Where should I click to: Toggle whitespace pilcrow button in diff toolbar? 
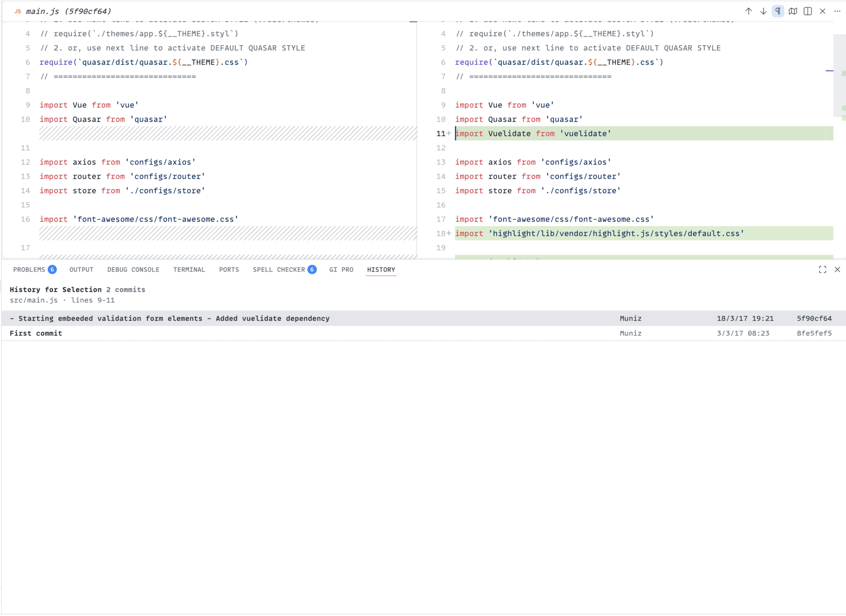pyautogui.click(x=778, y=11)
